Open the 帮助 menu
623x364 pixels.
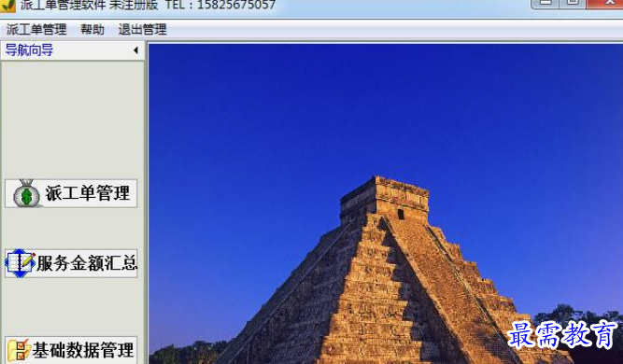(x=92, y=29)
